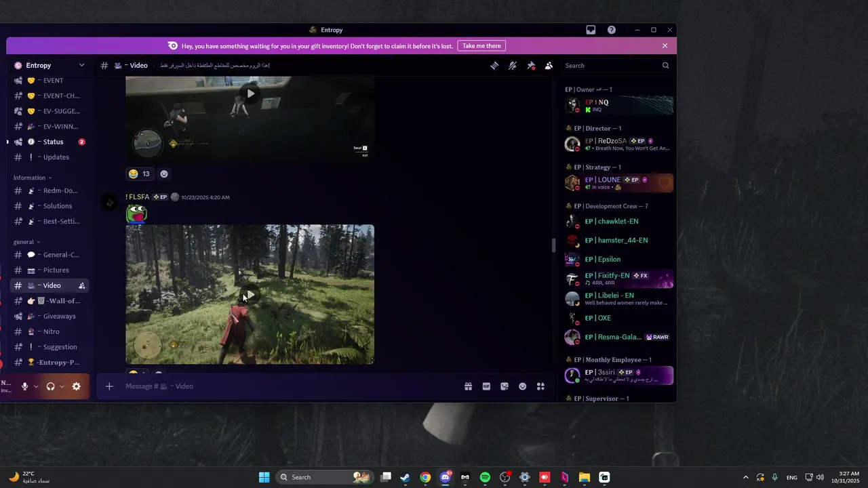Open the Discord inbox icon
The height and width of the screenshot is (488, 868).
click(x=591, y=30)
